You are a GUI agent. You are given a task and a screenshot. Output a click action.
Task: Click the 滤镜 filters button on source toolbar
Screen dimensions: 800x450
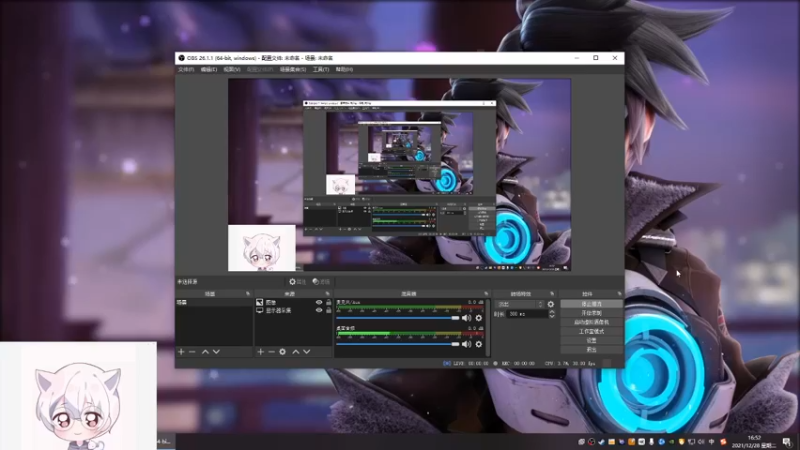click(x=321, y=282)
